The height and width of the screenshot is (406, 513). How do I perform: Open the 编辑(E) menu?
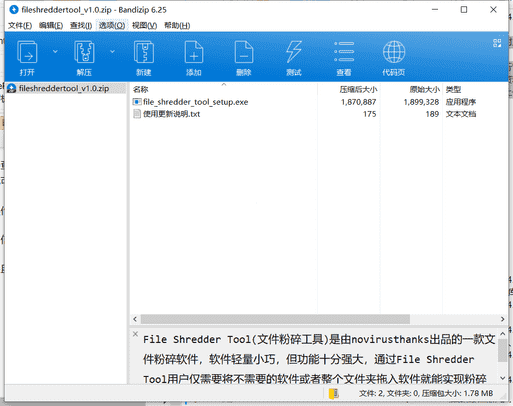point(51,26)
